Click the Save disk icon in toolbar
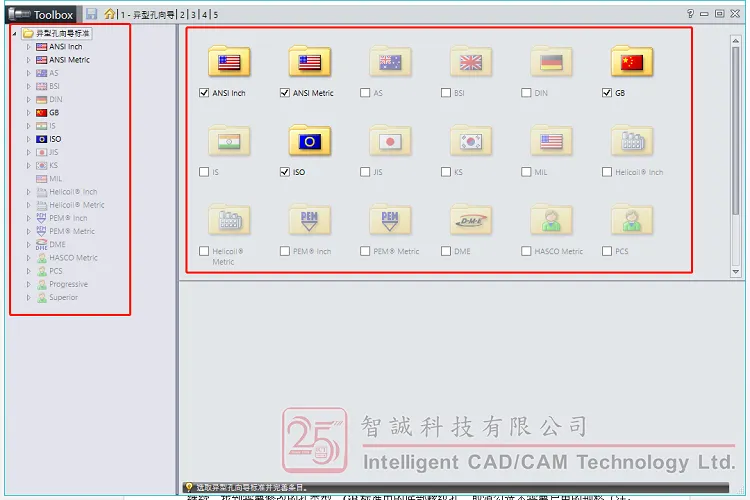 [91, 14]
